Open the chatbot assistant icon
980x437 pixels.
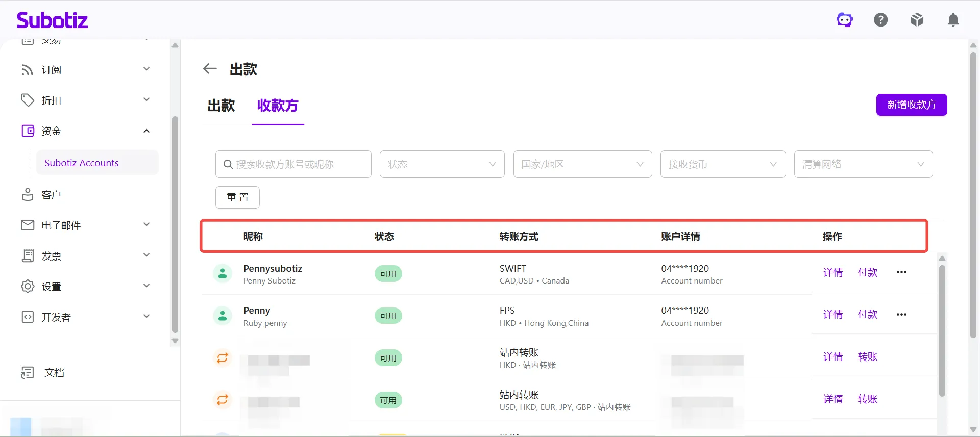[x=845, y=20]
